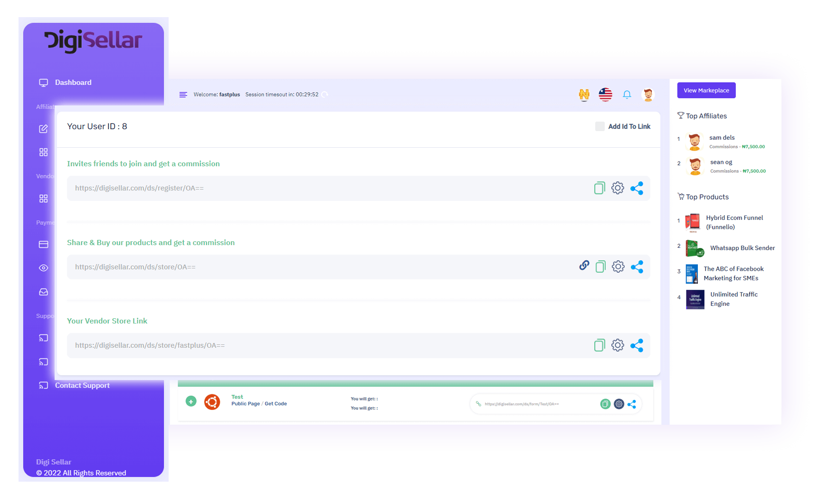Image resolution: width=838 pixels, height=504 pixels.
Task: Open Whatsapp Bulk Sender product
Action: 742,248
